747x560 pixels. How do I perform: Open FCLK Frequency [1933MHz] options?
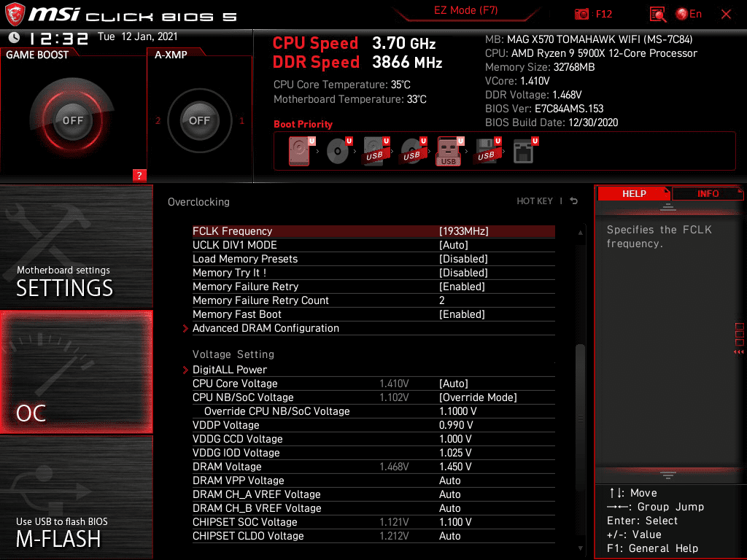[x=373, y=231]
